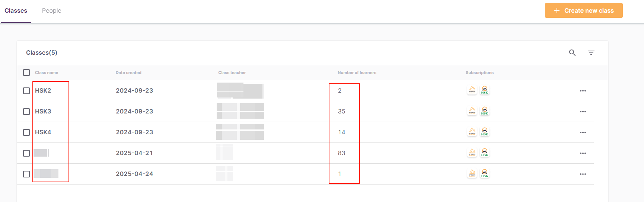
Task: Tick the select-all checkbox in header
Action: tap(26, 73)
